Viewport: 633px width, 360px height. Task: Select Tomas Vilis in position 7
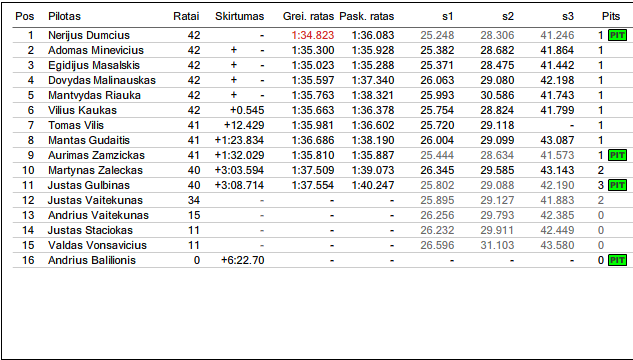pos(76,125)
